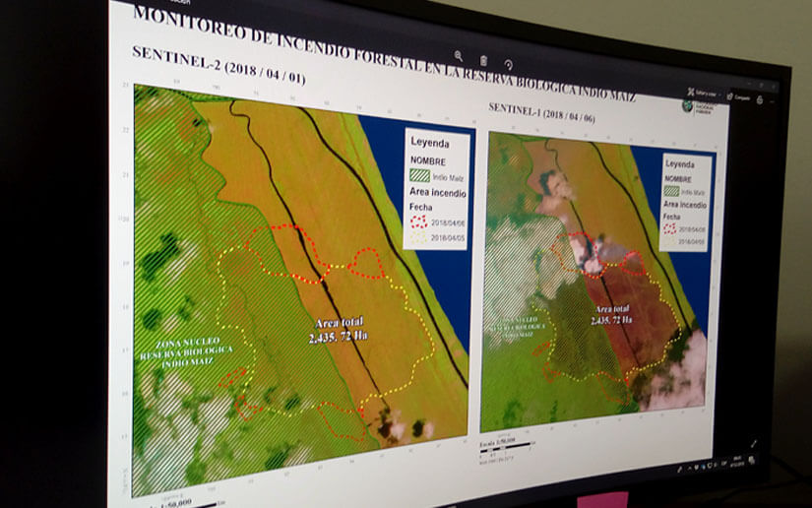The width and height of the screenshot is (812, 508).
Task: Open the Windows notification center icon
Action: coord(752,460)
